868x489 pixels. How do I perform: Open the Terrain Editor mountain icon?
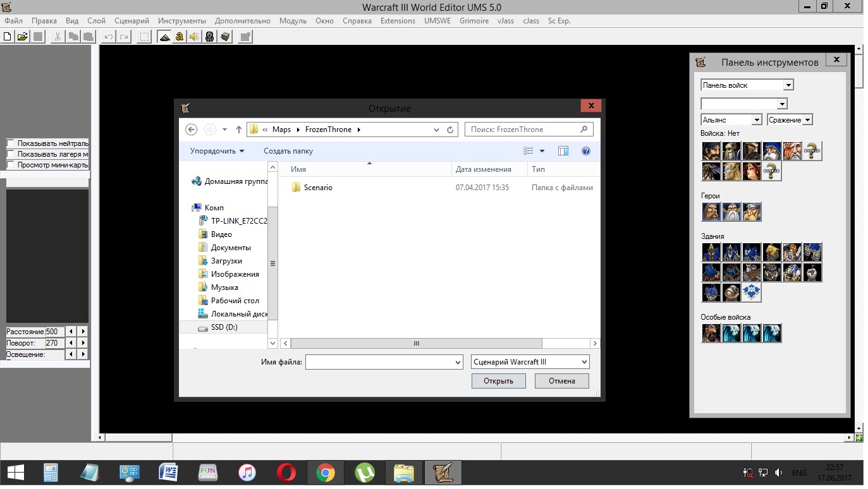point(164,37)
